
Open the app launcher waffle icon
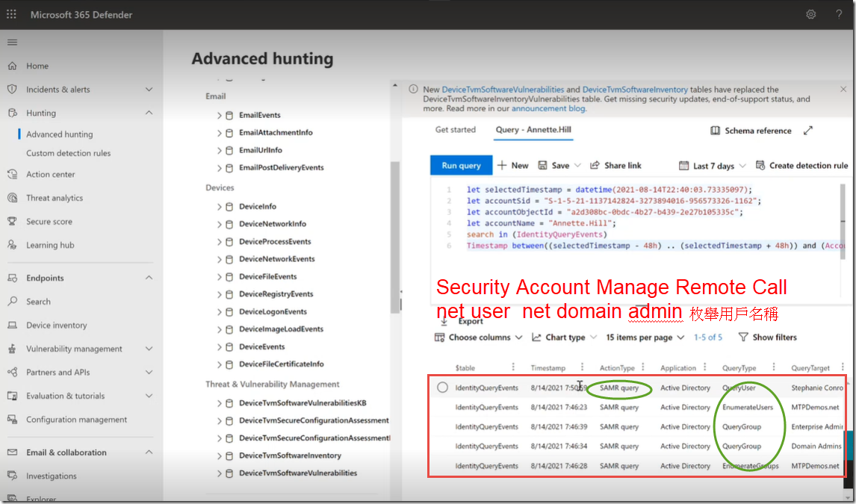click(11, 15)
